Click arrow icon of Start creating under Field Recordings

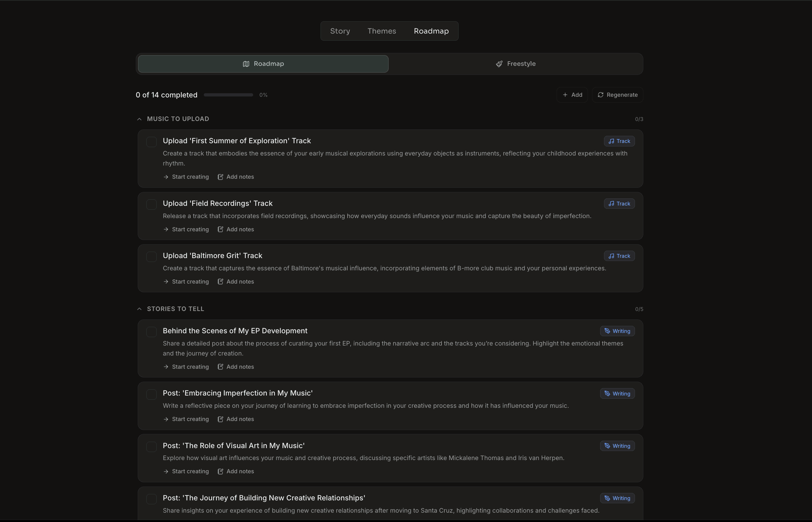click(166, 229)
